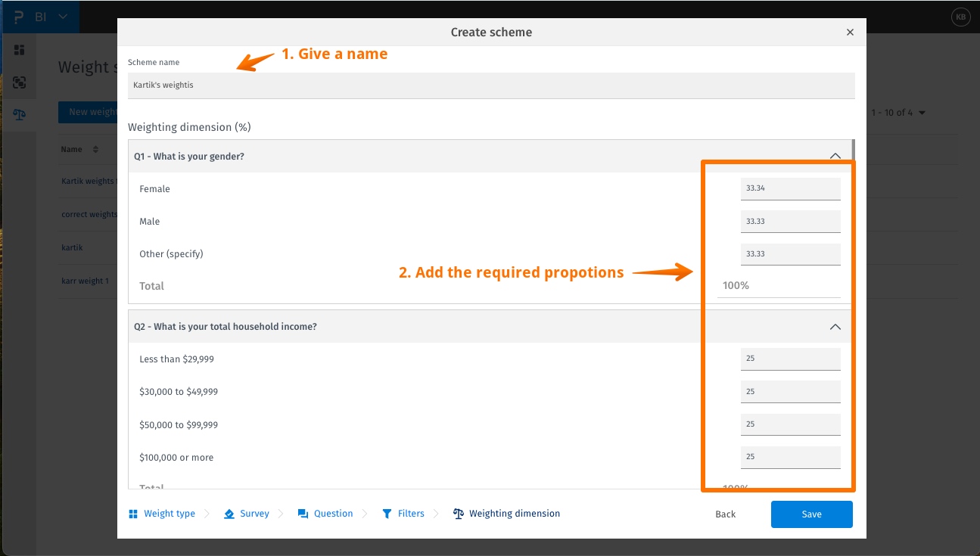Click the Female percentage input field
The image size is (980, 556).
click(789, 188)
